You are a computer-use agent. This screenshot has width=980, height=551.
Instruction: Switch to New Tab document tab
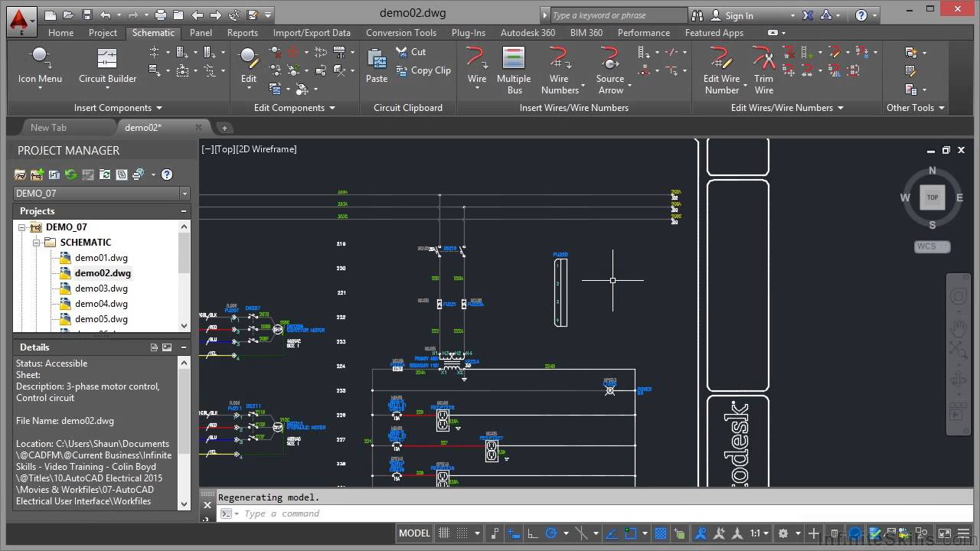[x=48, y=128]
